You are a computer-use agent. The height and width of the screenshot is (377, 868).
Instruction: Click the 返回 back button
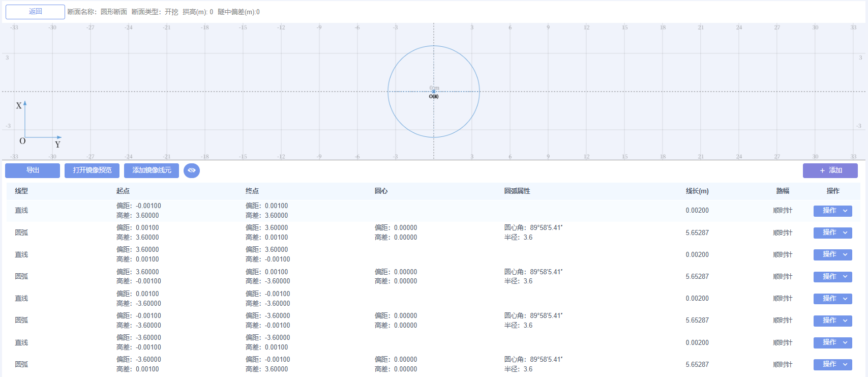(35, 12)
